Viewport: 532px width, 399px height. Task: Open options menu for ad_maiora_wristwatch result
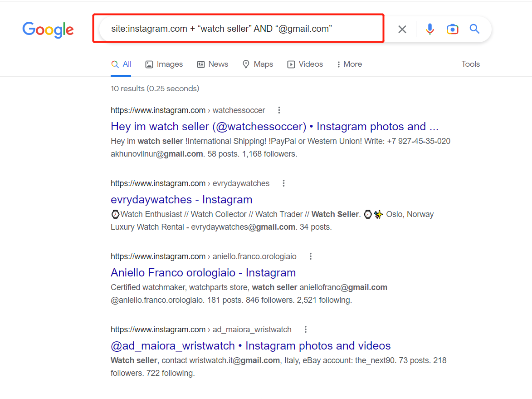pos(306,330)
